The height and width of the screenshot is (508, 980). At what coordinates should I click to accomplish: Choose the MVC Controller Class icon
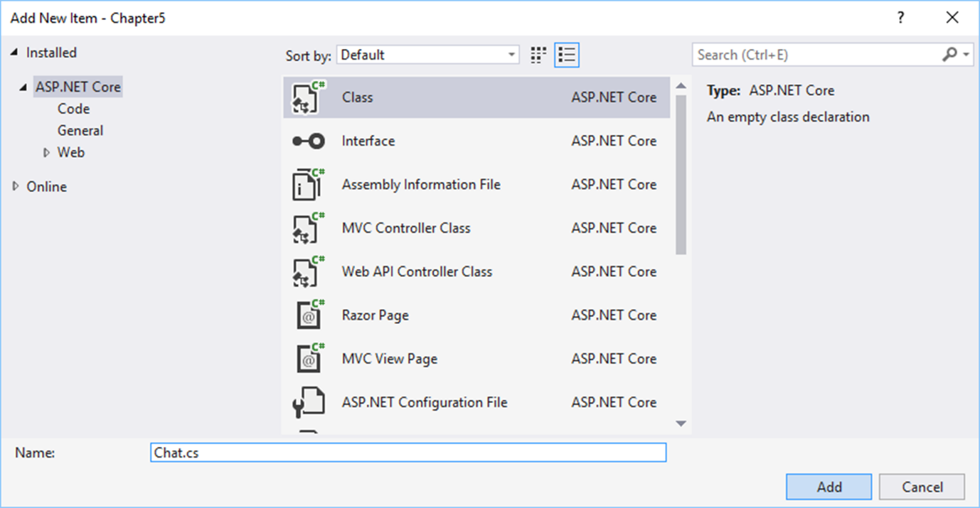(309, 228)
